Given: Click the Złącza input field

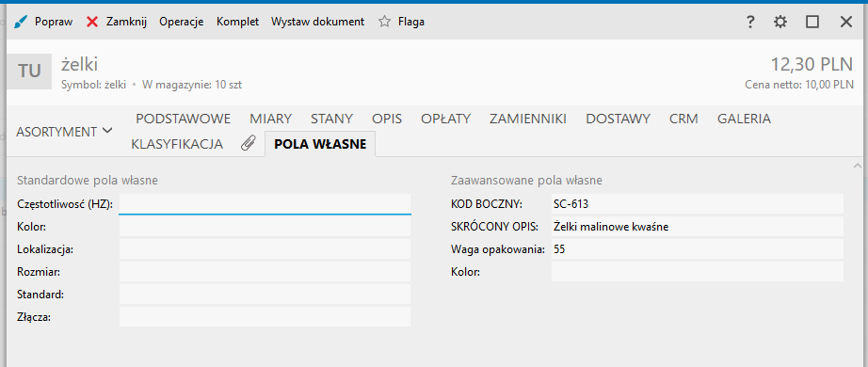Looking at the screenshot, I should tap(265, 317).
